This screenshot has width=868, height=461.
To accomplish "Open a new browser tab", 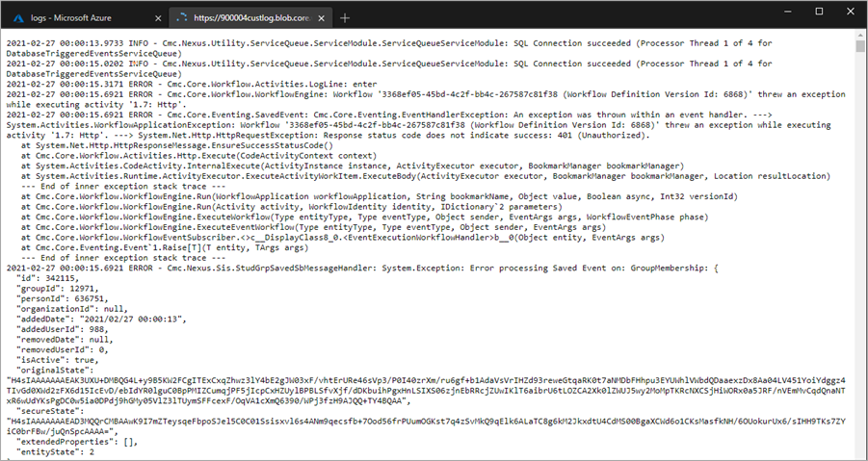I will point(345,18).
